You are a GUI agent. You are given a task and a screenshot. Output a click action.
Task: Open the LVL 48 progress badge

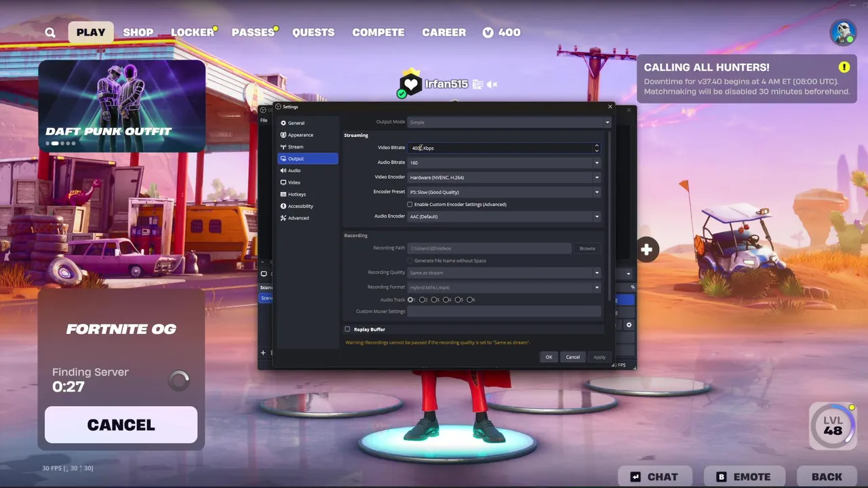833,426
